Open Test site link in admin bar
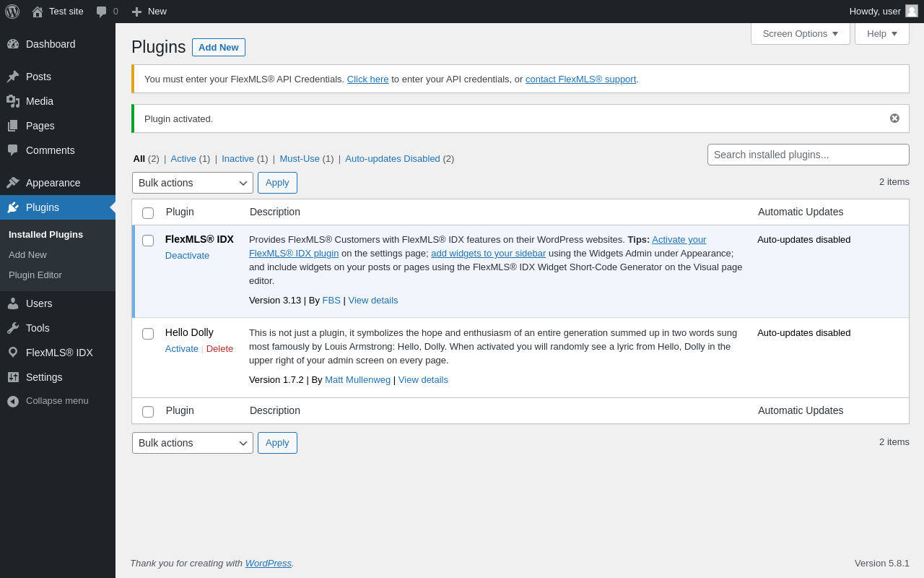 click(x=66, y=12)
